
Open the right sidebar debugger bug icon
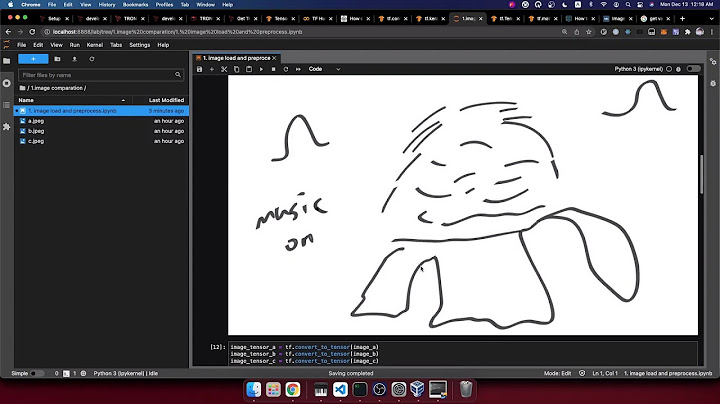pyautogui.click(x=713, y=84)
